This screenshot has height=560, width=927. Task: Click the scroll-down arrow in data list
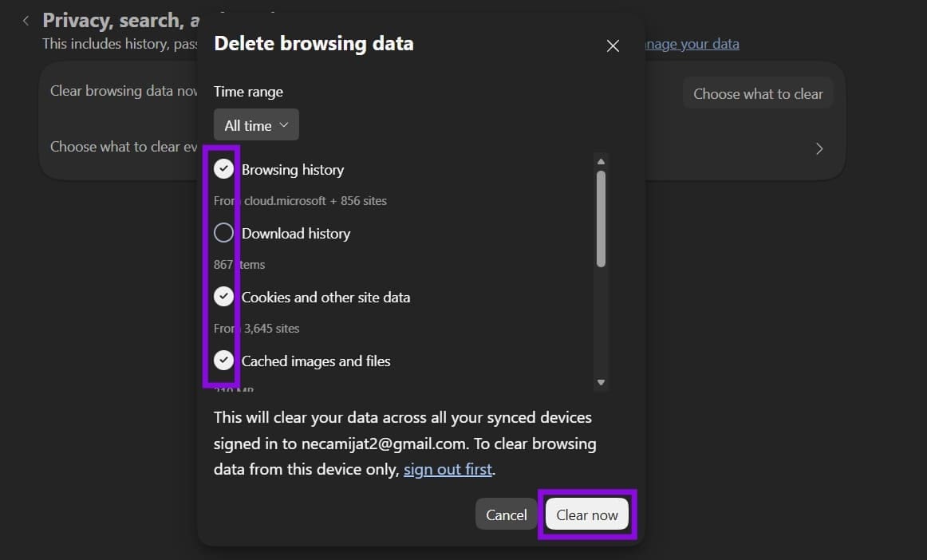click(x=601, y=383)
